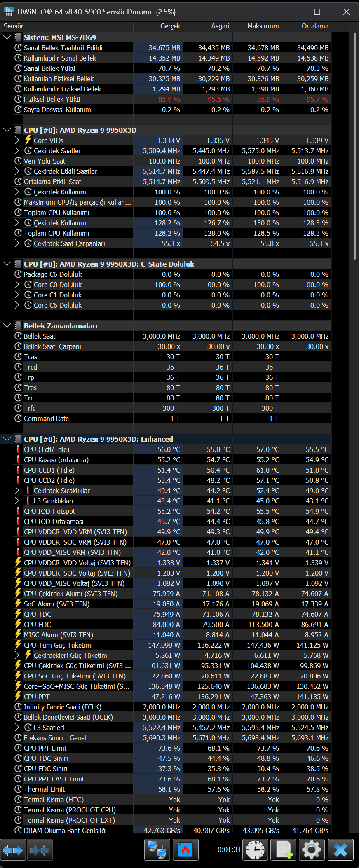Expand the L3 Saatleri row
This screenshot has width=359, height=868.
[17, 727]
